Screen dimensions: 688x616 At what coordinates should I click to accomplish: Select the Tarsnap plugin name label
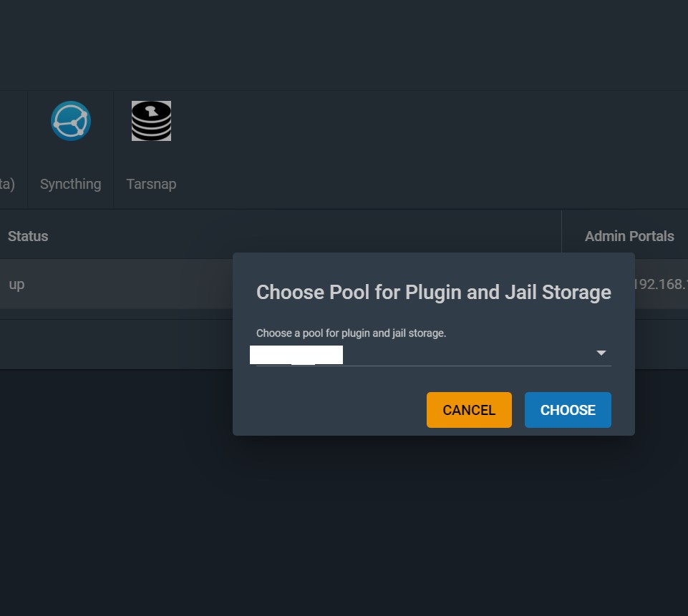coord(151,184)
